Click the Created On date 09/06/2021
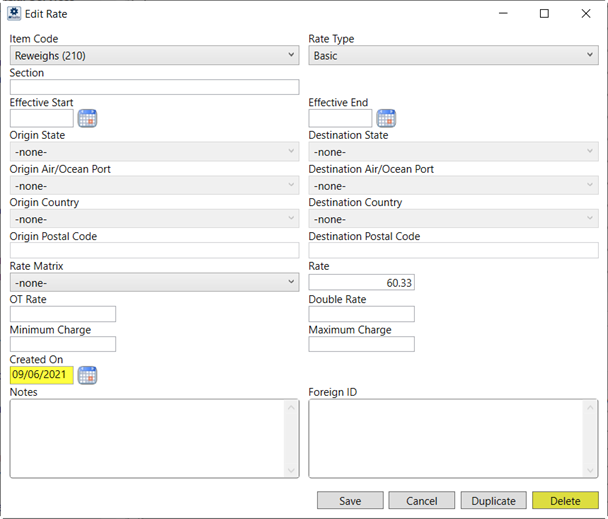 click(x=41, y=375)
